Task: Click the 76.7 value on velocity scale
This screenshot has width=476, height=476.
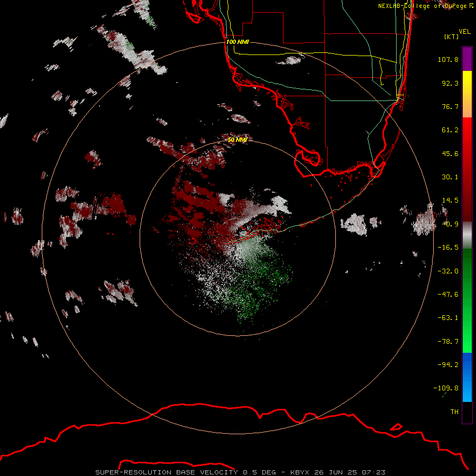Action: pyautogui.click(x=450, y=106)
